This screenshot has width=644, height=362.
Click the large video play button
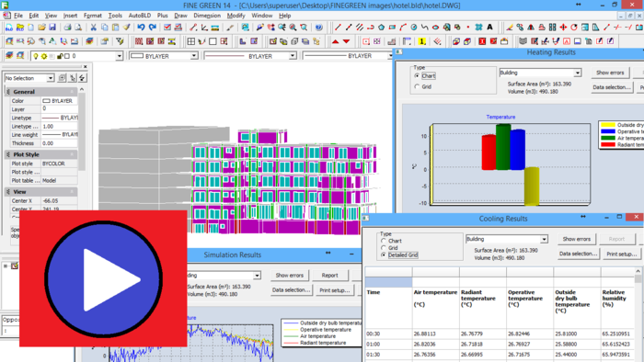click(x=103, y=278)
